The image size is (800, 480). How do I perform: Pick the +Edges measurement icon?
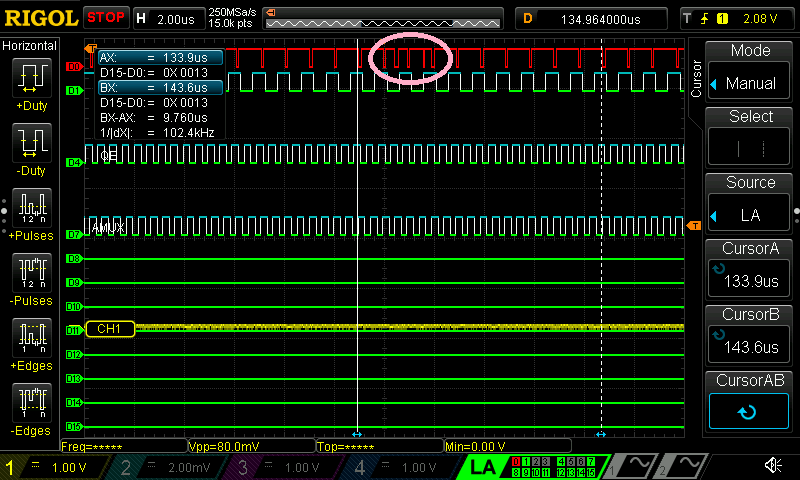pos(34,336)
